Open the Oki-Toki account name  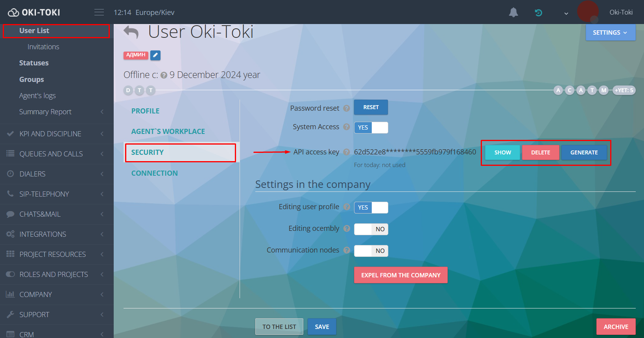pyautogui.click(x=621, y=12)
